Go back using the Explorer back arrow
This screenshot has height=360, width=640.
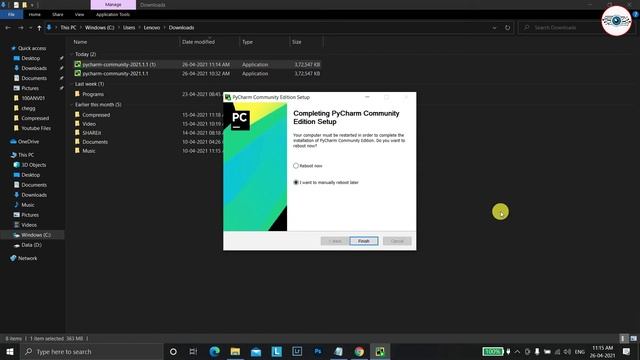coord(8,28)
